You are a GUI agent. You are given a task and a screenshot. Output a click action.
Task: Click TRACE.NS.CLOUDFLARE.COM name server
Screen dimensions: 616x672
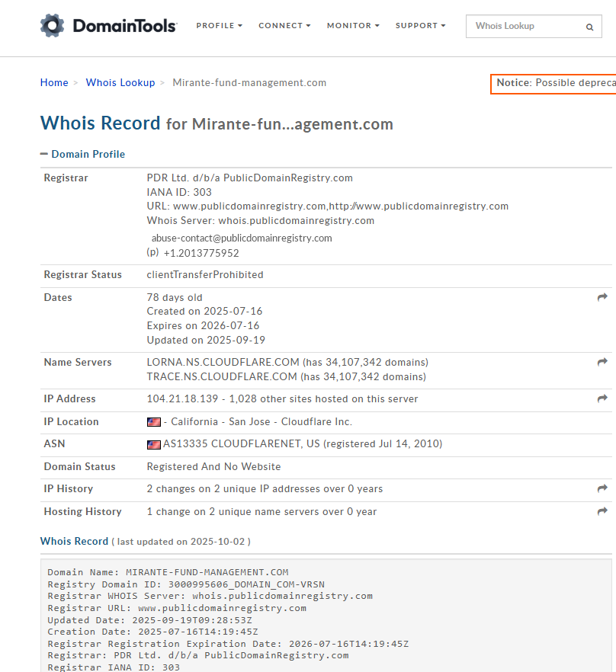tap(222, 376)
